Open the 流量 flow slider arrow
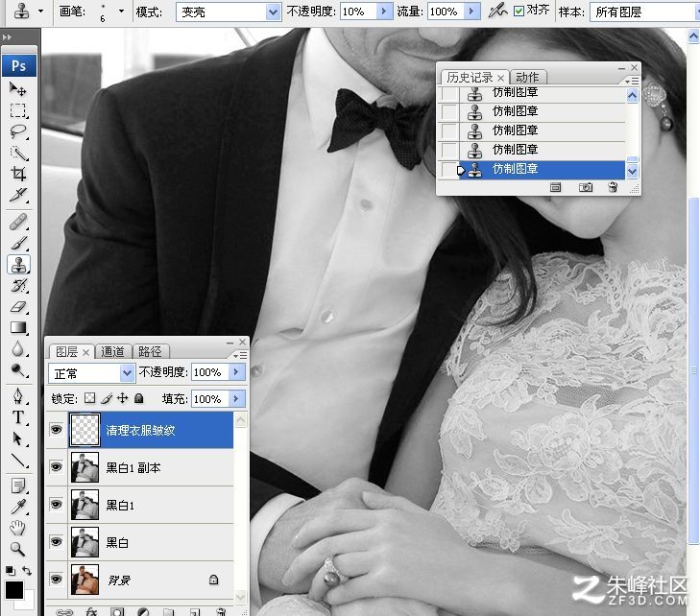This screenshot has width=700, height=616. point(471,12)
